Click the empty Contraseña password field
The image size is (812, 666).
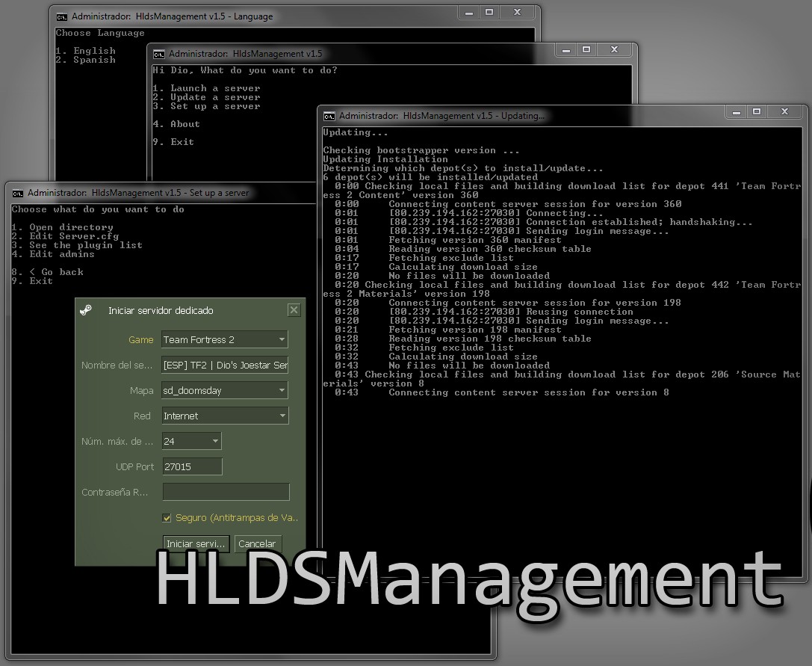click(x=226, y=492)
